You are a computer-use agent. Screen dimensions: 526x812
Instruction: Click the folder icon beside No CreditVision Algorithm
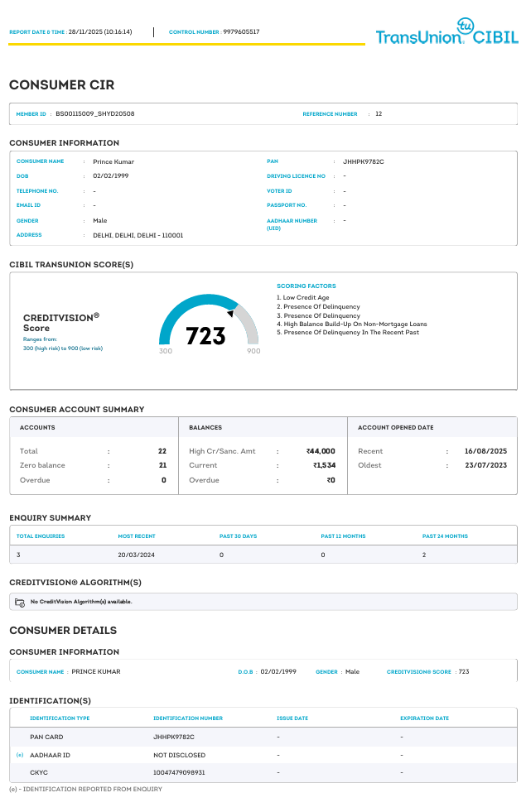click(21, 603)
